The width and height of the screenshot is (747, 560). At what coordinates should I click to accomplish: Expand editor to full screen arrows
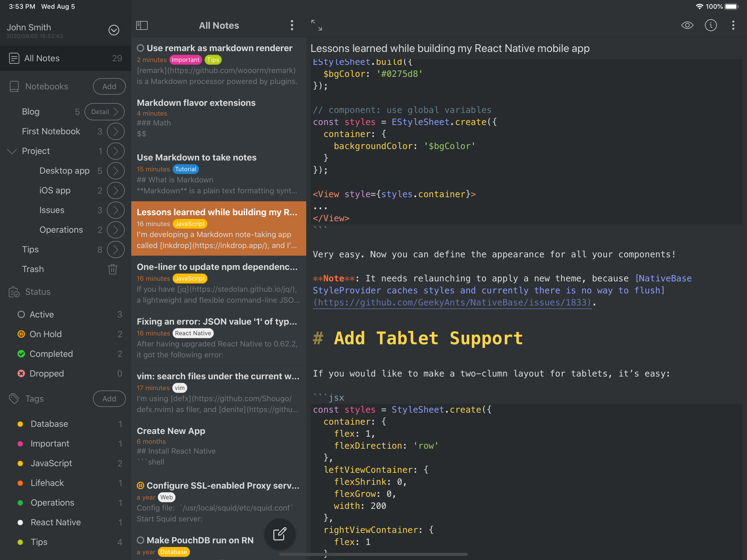pos(316,25)
